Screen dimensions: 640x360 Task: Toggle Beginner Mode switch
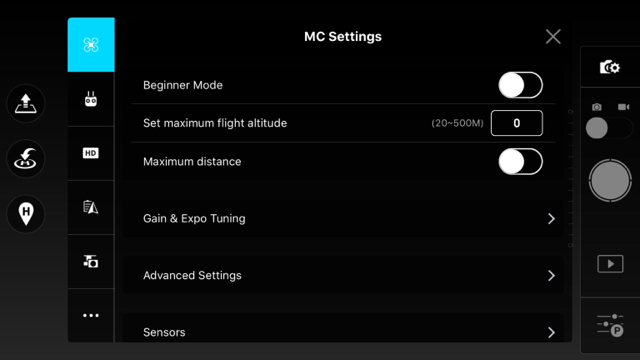[520, 85]
